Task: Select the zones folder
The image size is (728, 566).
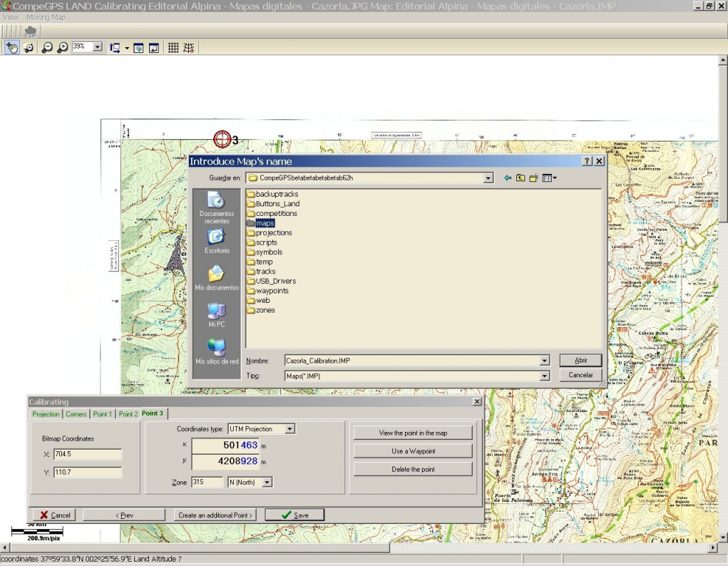Action: pos(261,310)
